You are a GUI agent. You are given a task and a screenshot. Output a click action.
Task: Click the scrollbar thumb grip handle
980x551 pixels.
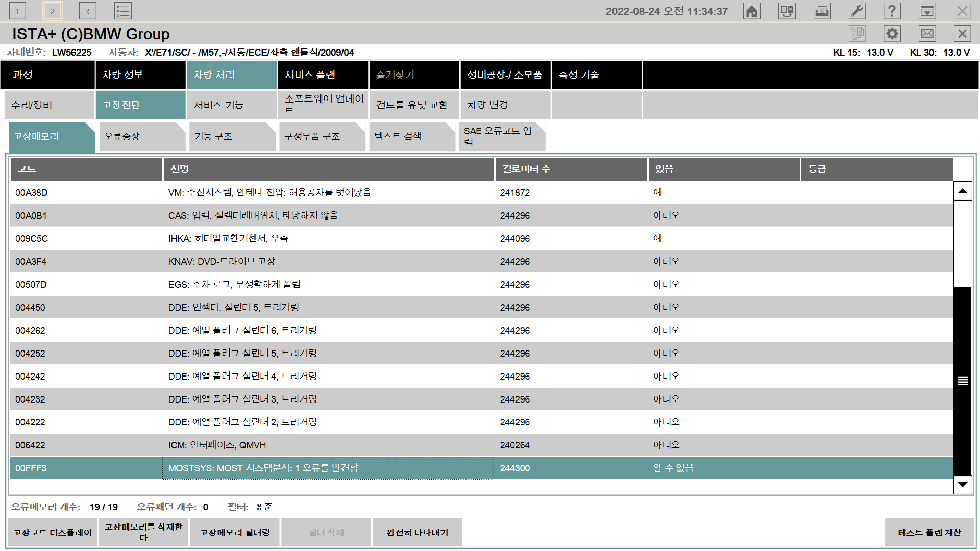coord(962,381)
